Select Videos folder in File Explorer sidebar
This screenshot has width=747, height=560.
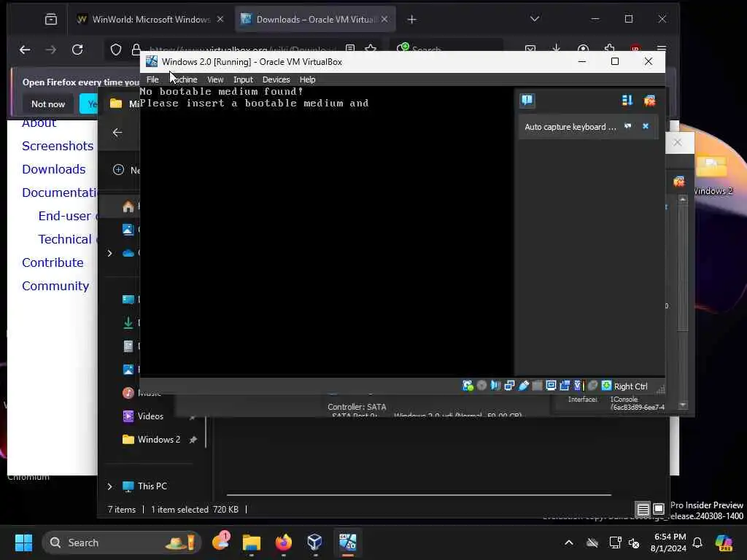[x=150, y=416]
